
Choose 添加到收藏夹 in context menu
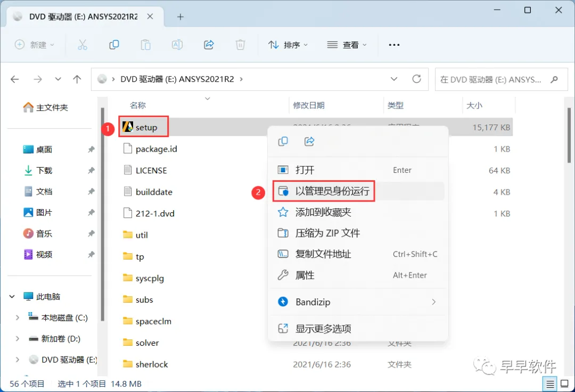click(358, 212)
